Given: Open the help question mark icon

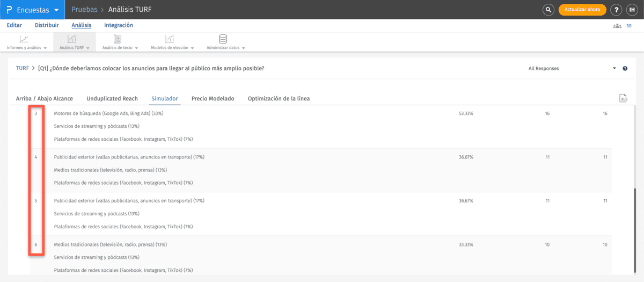Looking at the screenshot, I should [x=616, y=10].
